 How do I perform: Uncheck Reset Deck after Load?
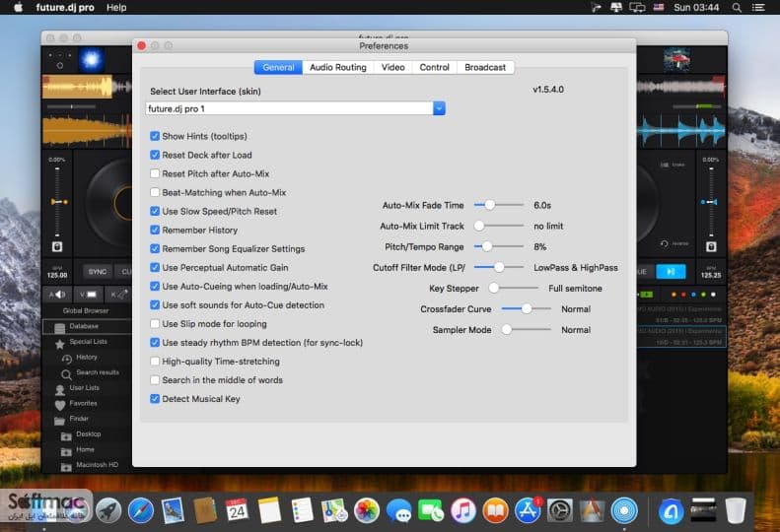(x=155, y=155)
